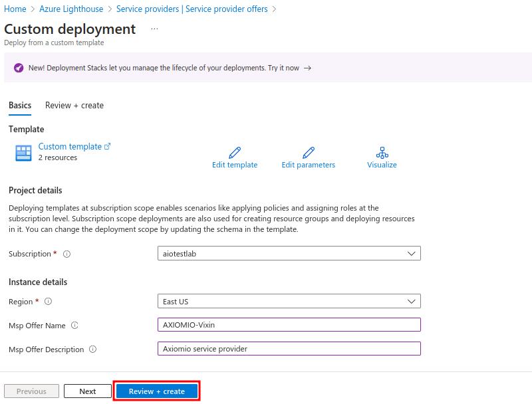
Task: Open the Visualize diagram icon
Action: point(382,153)
